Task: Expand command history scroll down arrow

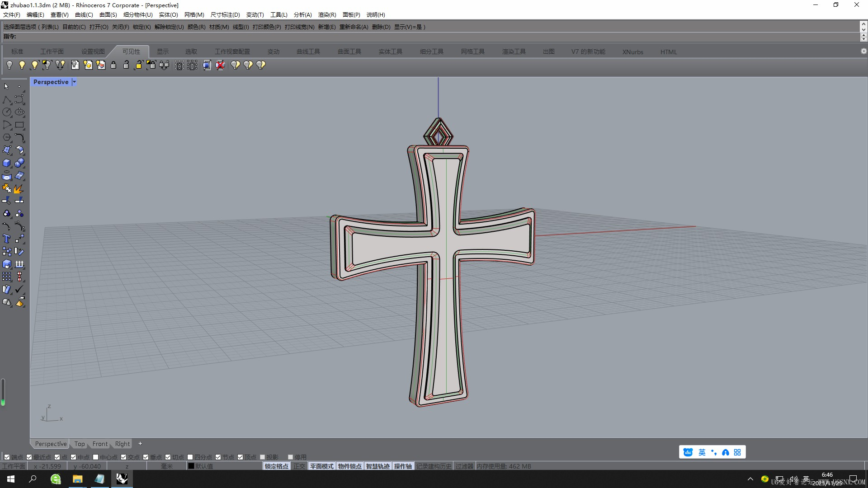Action: pos(863,29)
